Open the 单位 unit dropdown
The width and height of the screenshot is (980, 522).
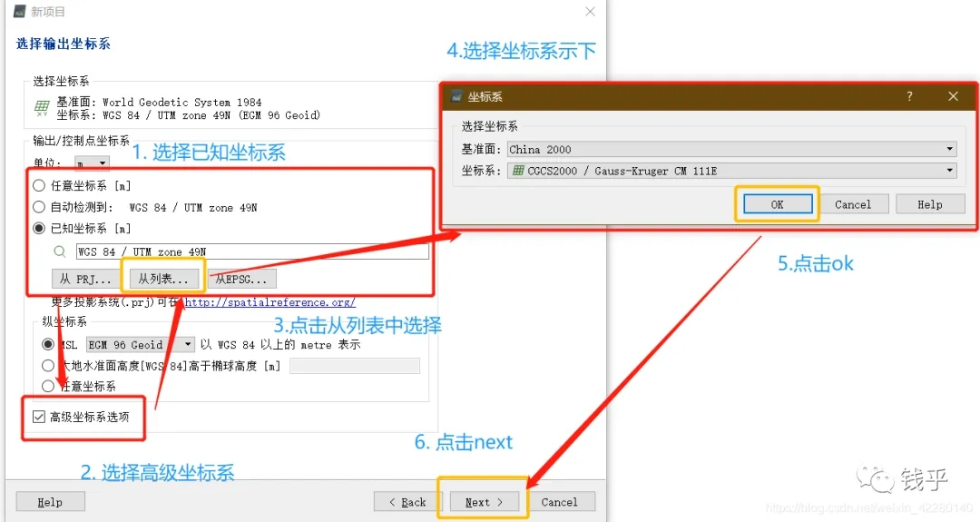(x=92, y=164)
